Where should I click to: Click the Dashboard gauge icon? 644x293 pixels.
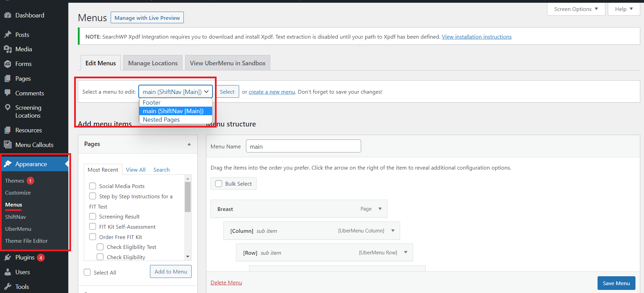click(8, 15)
